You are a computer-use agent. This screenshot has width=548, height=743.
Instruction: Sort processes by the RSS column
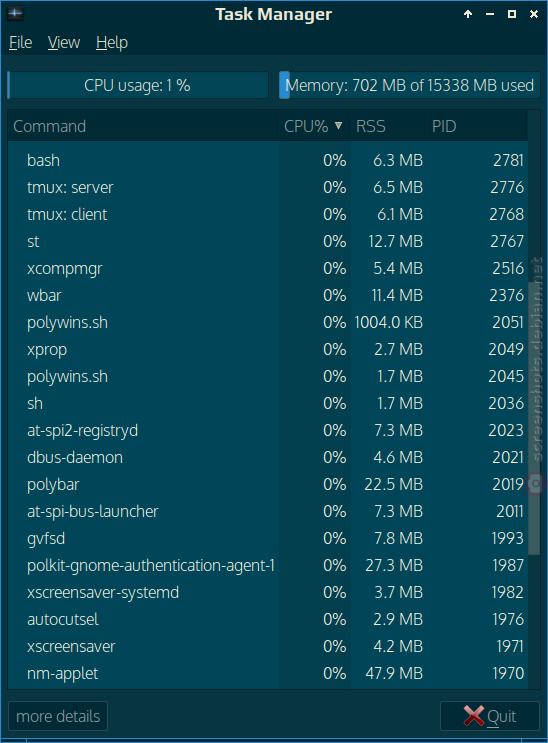tap(388, 126)
